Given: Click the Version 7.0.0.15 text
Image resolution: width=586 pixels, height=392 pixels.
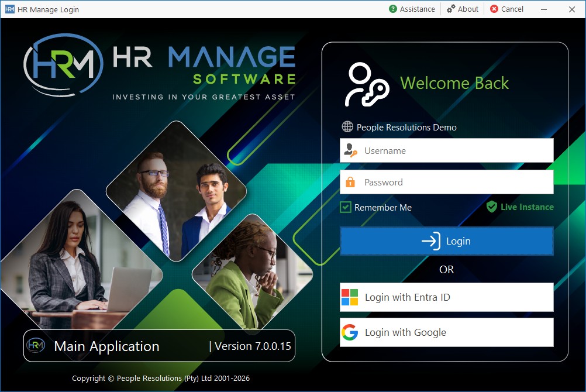Looking at the screenshot, I should point(253,346).
